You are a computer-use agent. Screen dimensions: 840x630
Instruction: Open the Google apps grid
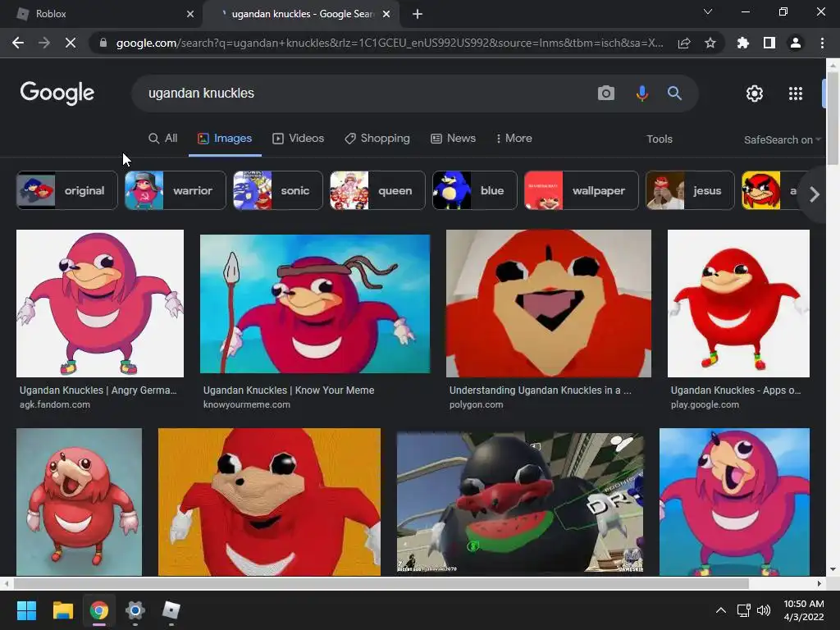[796, 94]
